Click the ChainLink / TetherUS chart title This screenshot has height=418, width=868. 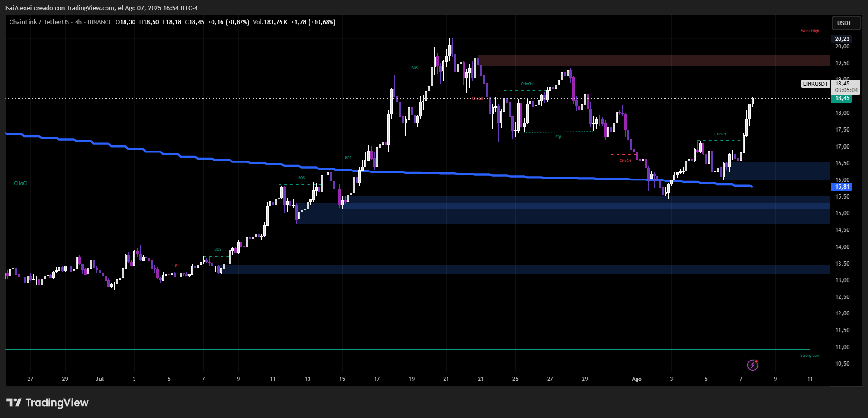click(x=39, y=22)
